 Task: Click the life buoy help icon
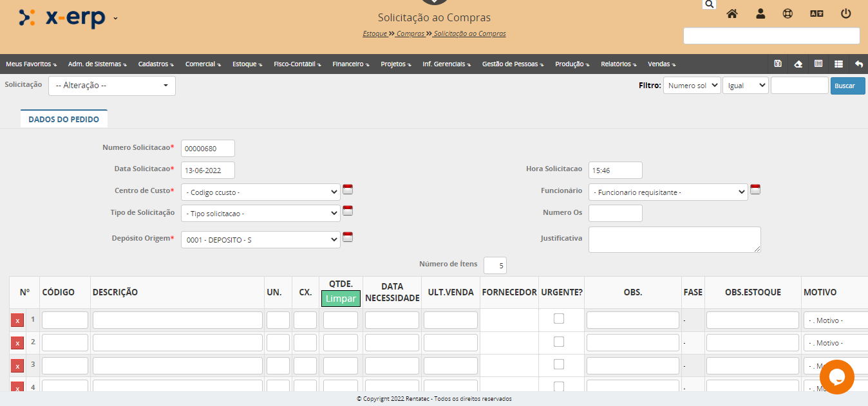(788, 14)
